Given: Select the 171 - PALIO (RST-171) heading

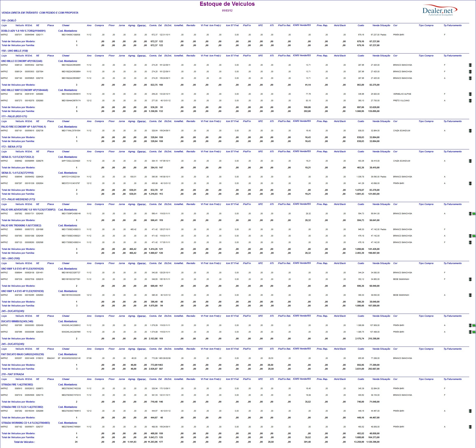Looking at the screenshot, I should coord(14,116).
